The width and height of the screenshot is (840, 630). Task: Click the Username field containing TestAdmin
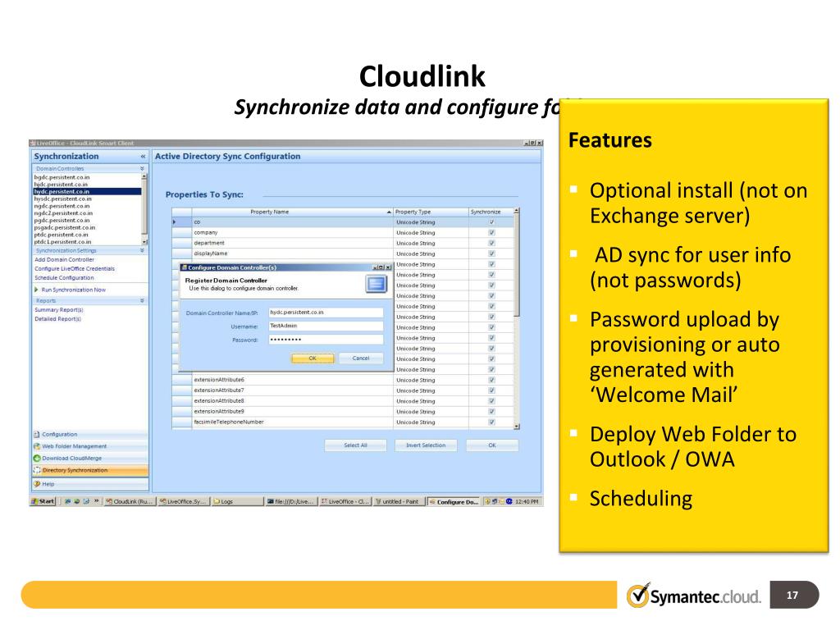[326, 326]
